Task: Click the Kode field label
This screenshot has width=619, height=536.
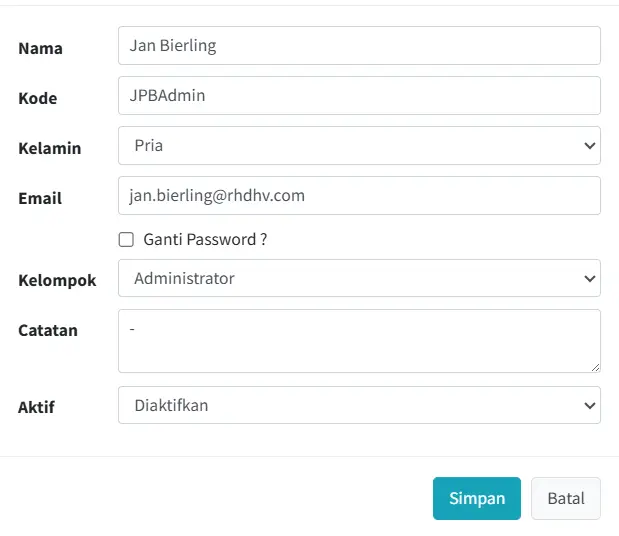Action: [x=38, y=98]
